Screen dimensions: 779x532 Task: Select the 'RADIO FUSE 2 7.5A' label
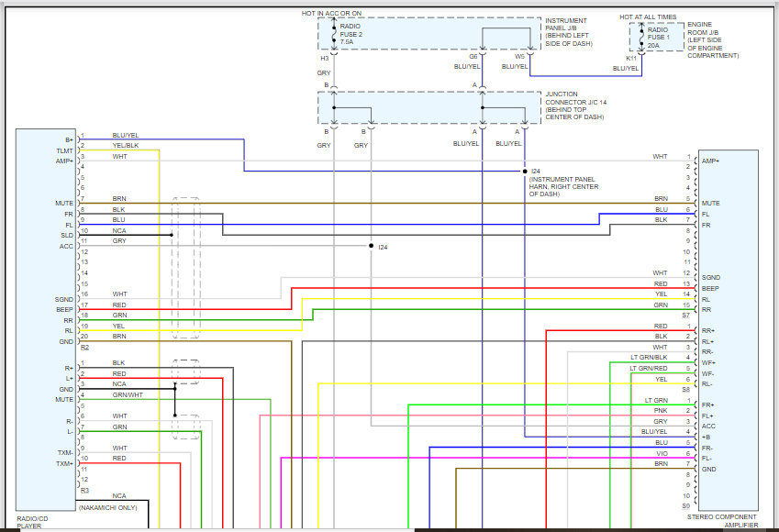coord(351,34)
